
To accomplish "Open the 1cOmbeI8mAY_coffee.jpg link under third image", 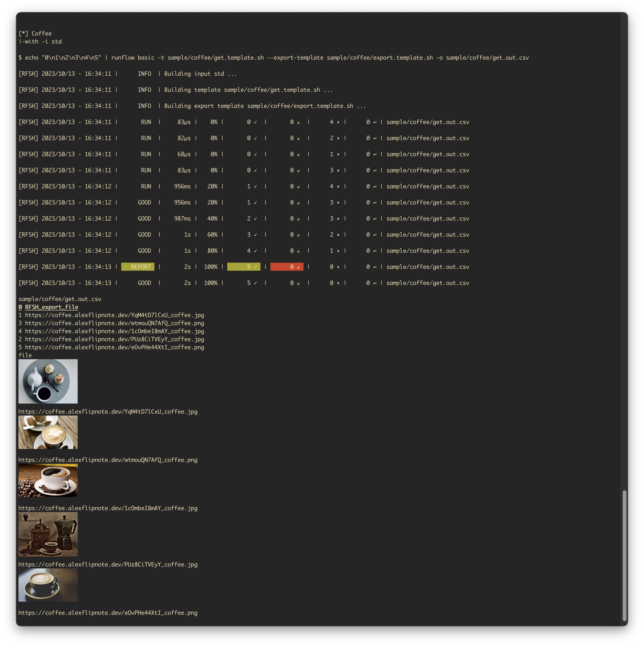I will point(108,508).
